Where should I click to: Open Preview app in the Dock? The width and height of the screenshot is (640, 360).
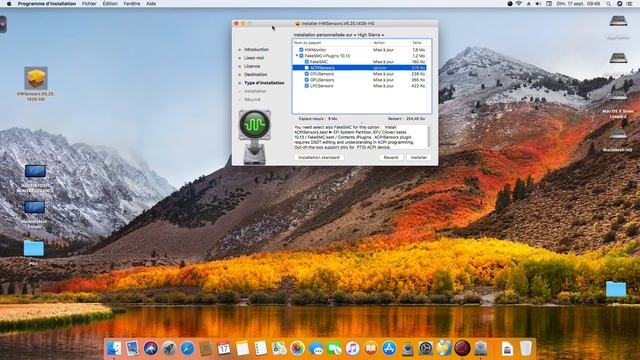(x=132, y=348)
